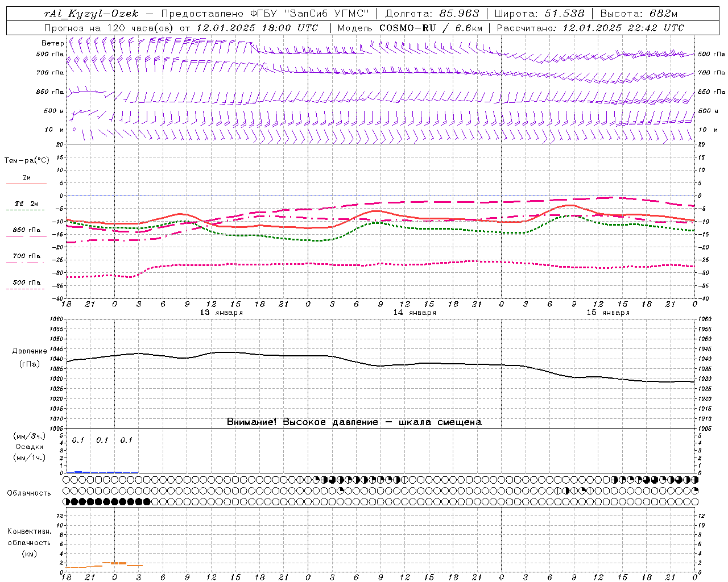Image resolution: width=728 pixels, height=582 pixels.
Task: Click the Давление pressure panel label
Action: point(30,351)
